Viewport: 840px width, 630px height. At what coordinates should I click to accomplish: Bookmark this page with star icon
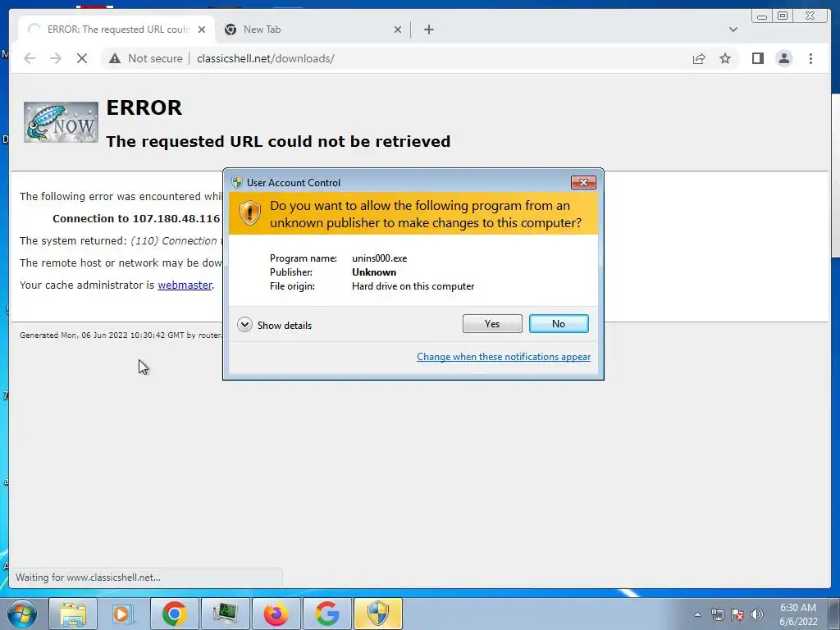coord(725,58)
